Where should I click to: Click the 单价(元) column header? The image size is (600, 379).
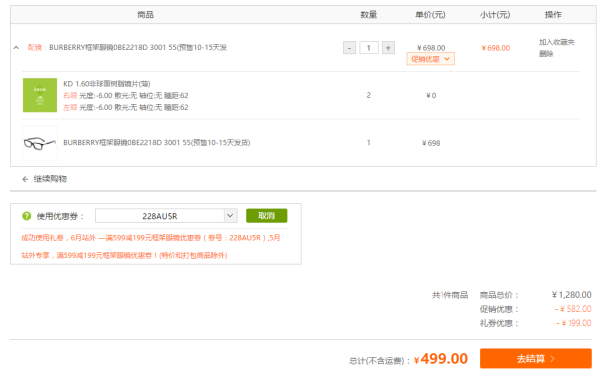pyautogui.click(x=430, y=15)
